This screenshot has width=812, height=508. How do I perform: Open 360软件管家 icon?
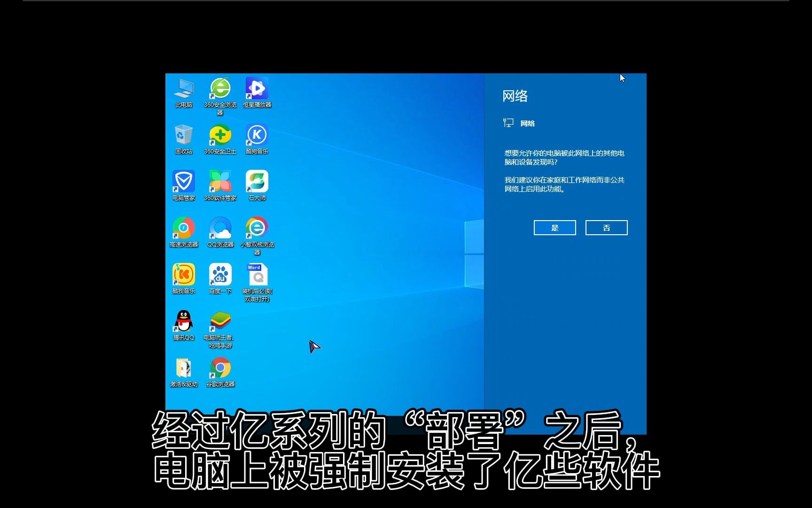[220, 186]
